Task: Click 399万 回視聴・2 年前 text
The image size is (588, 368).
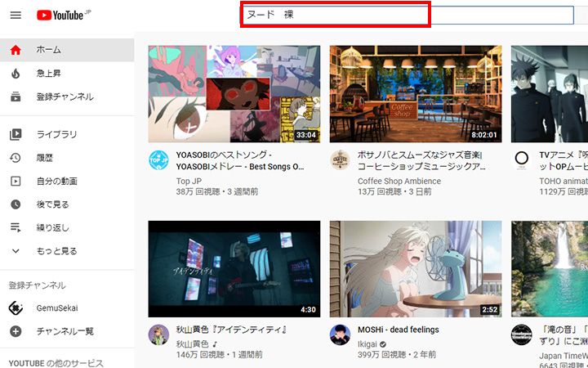Action: (x=397, y=354)
